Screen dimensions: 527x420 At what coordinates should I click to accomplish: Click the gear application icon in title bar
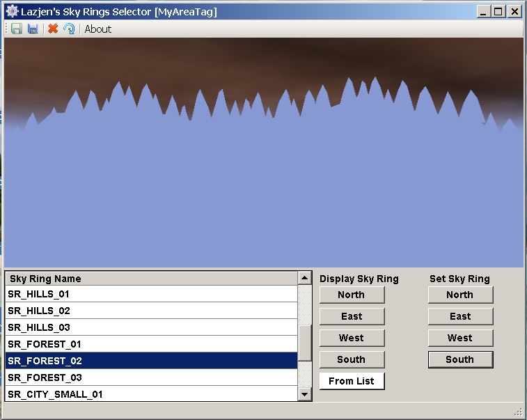12,11
